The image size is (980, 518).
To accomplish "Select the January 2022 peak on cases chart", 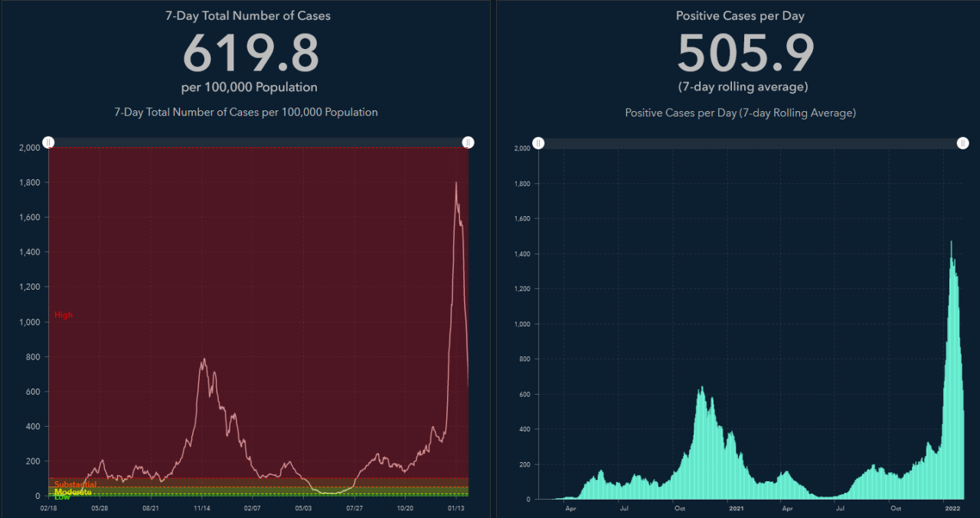I will click(x=457, y=184).
